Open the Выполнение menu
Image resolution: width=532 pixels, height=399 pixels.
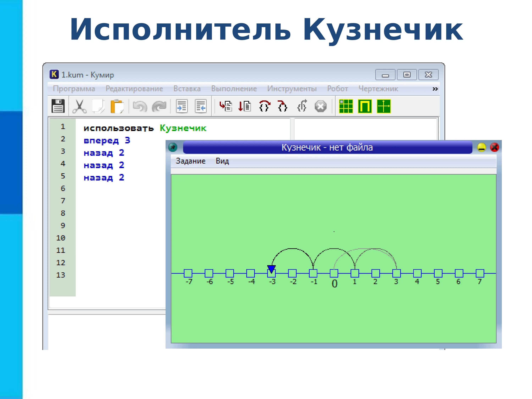pyautogui.click(x=234, y=89)
